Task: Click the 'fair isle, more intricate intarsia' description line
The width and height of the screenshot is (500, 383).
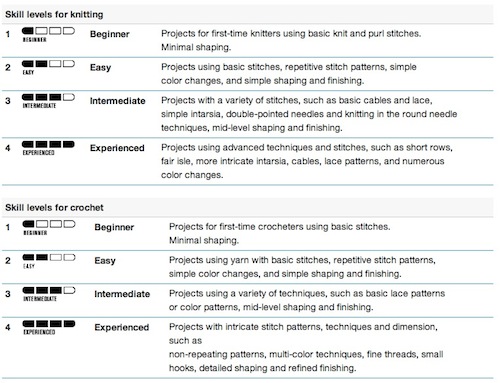Action: 303,161
